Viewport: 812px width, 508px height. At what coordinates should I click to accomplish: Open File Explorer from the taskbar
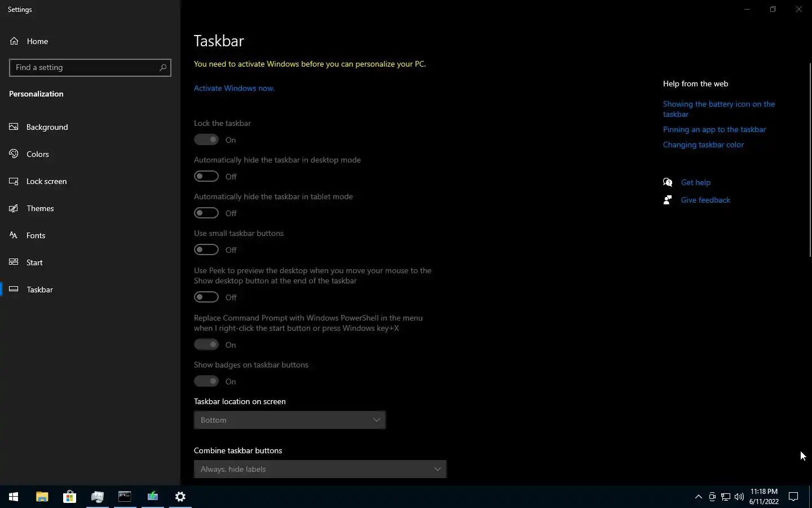(42, 497)
